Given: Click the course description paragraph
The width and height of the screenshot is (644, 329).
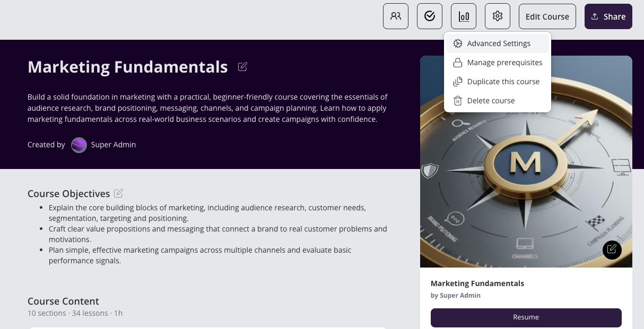Looking at the screenshot, I should pos(208,108).
